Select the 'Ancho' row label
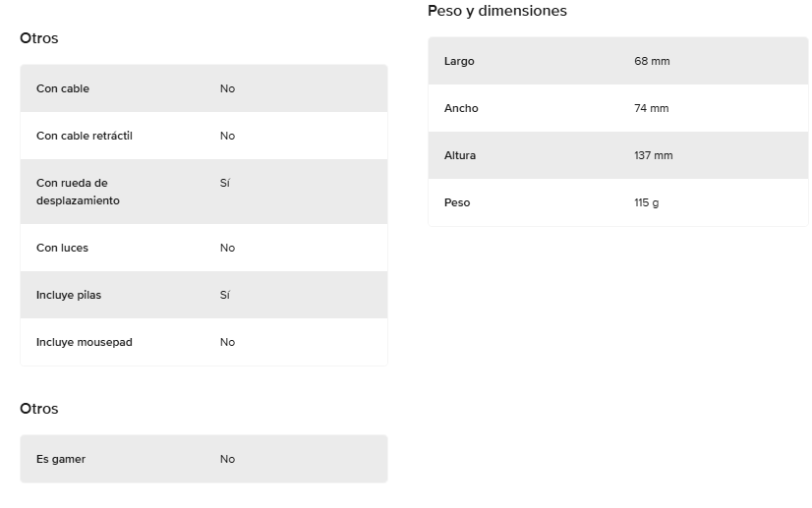Image resolution: width=812 pixels, height=508 pixels. point(461,108)
